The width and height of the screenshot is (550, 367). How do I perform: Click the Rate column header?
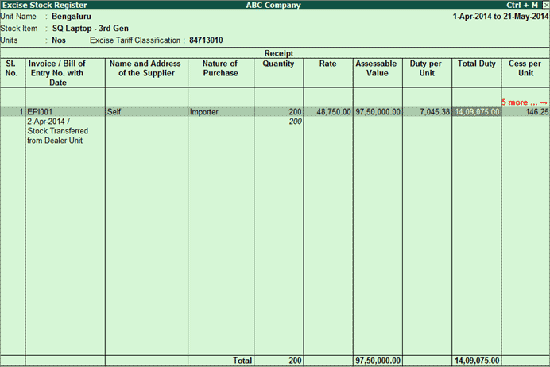click(x=328, y=64)
